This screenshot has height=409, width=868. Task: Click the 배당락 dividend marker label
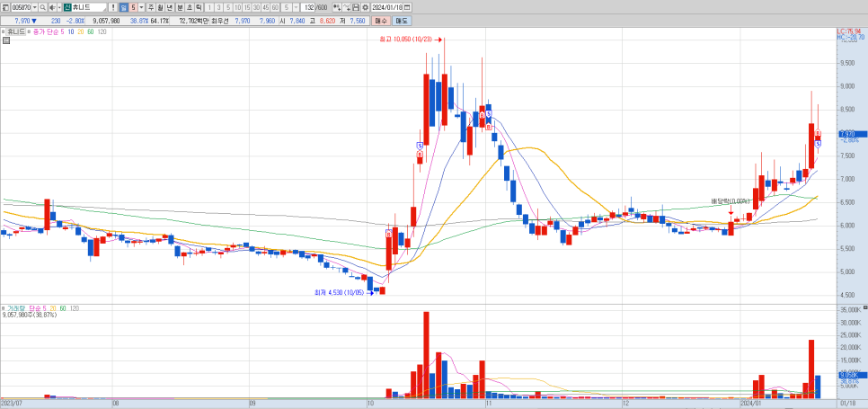coord(730,200)
